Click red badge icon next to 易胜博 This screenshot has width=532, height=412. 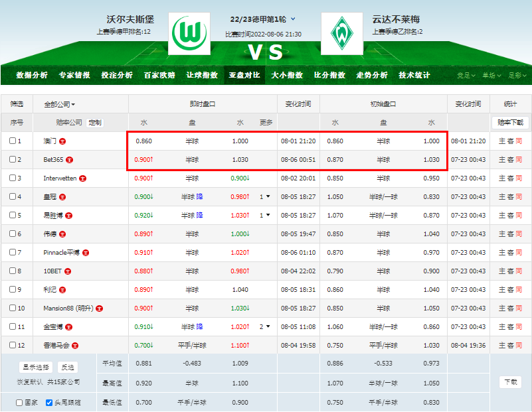[x=69, y=216]
